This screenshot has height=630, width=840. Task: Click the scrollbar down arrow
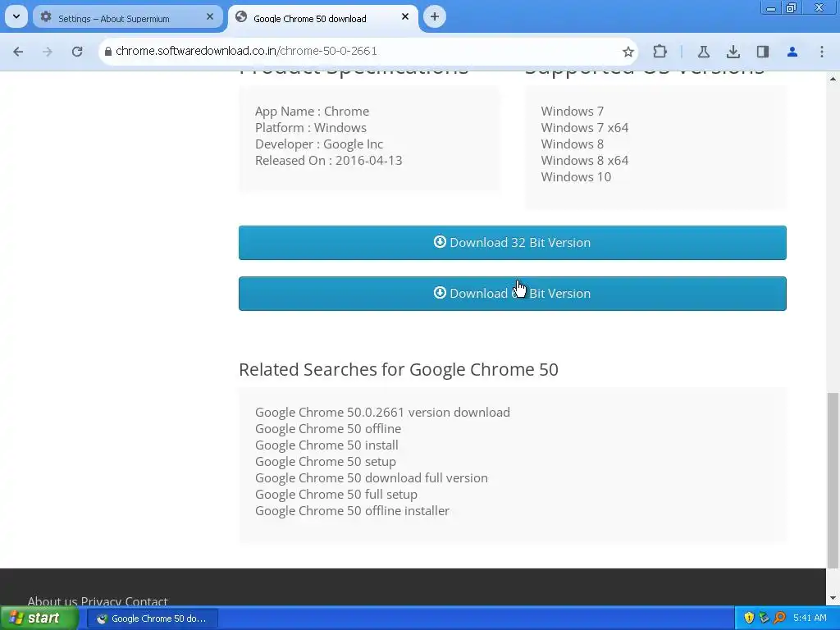click(x=833, y=598)
